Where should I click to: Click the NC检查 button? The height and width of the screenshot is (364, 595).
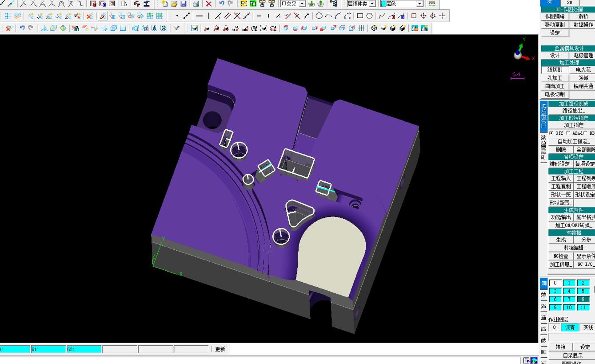561,256
